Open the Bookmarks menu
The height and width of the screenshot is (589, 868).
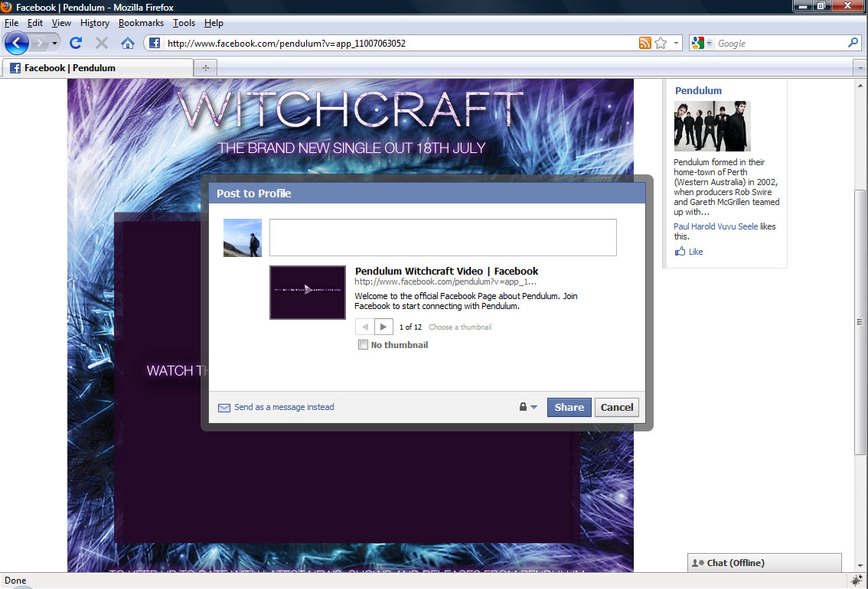[141, 23]
